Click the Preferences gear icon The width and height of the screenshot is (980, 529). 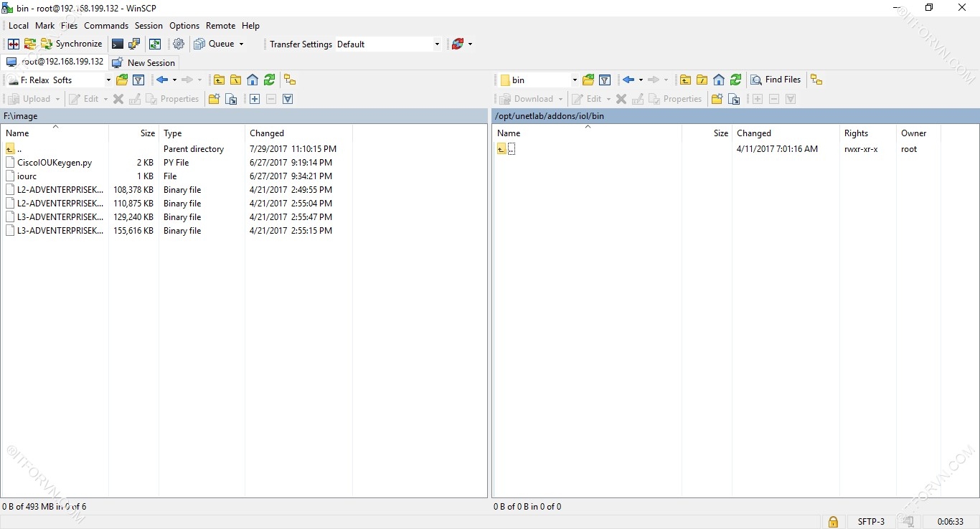point(179,44)
